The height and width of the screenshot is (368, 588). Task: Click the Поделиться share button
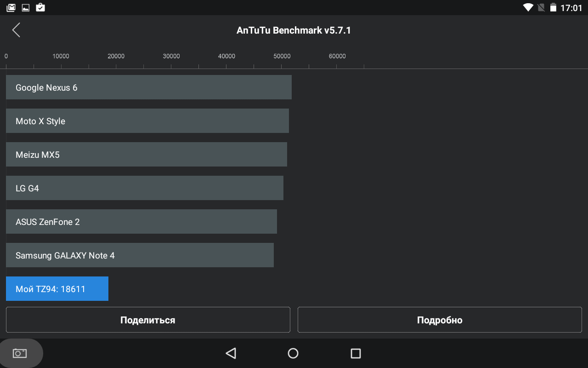click(x=148, y=320)
